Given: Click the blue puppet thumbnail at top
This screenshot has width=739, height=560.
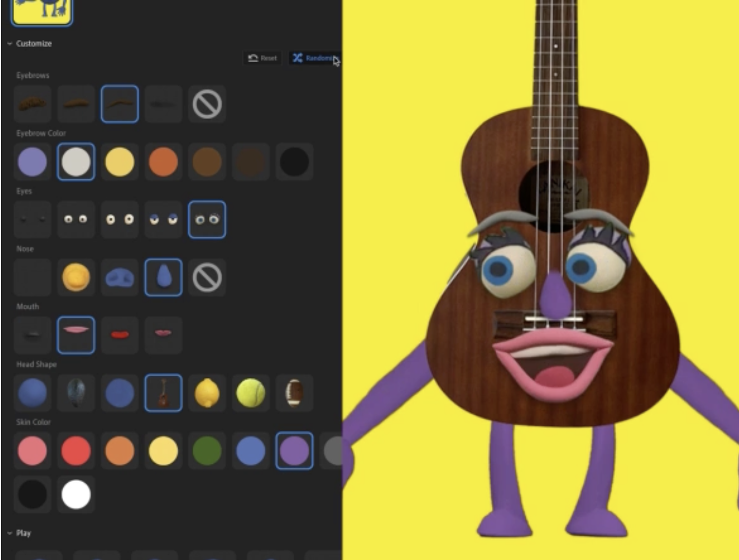Looking at the screenshot, I should [42, 11].
